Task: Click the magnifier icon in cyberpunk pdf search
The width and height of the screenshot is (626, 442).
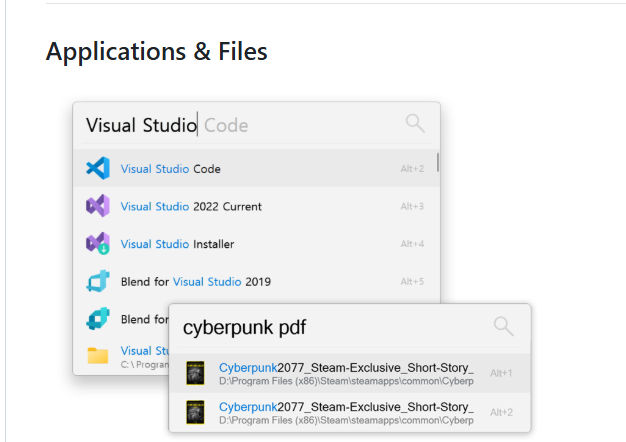Action: pyautogui.click(x=503, y=326)
